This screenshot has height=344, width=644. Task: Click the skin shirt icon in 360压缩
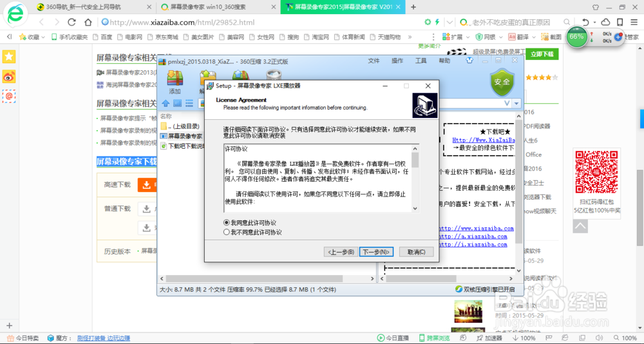click(x=469, y=61)
